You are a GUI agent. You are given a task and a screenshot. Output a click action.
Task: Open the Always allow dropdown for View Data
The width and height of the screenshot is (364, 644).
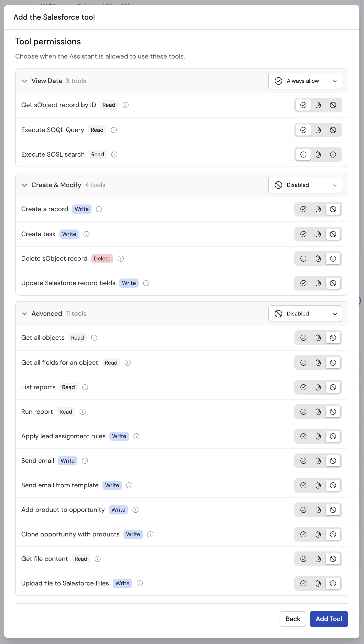[x=305, y=81]
